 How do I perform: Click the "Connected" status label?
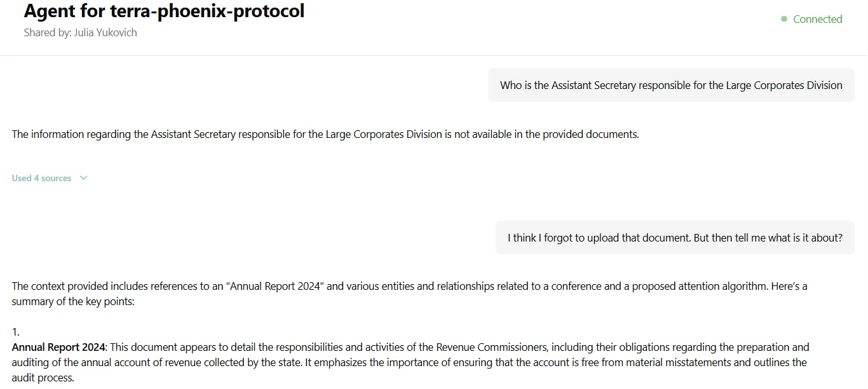[x=817, y=19]
